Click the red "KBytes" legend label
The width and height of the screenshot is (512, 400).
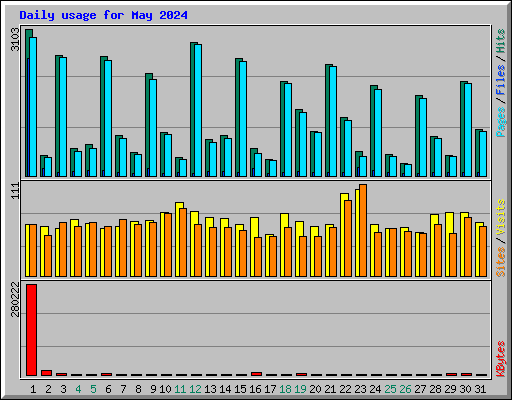[501, 359]
